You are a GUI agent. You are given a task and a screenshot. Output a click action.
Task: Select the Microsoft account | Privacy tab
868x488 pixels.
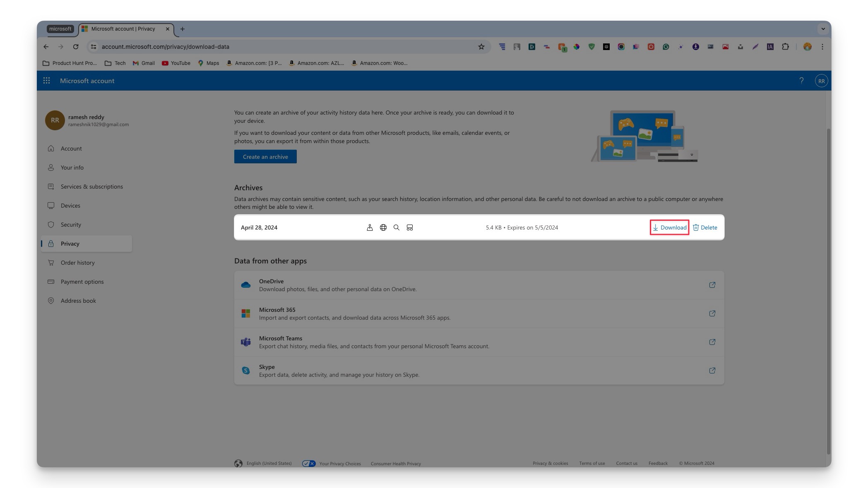126,29
